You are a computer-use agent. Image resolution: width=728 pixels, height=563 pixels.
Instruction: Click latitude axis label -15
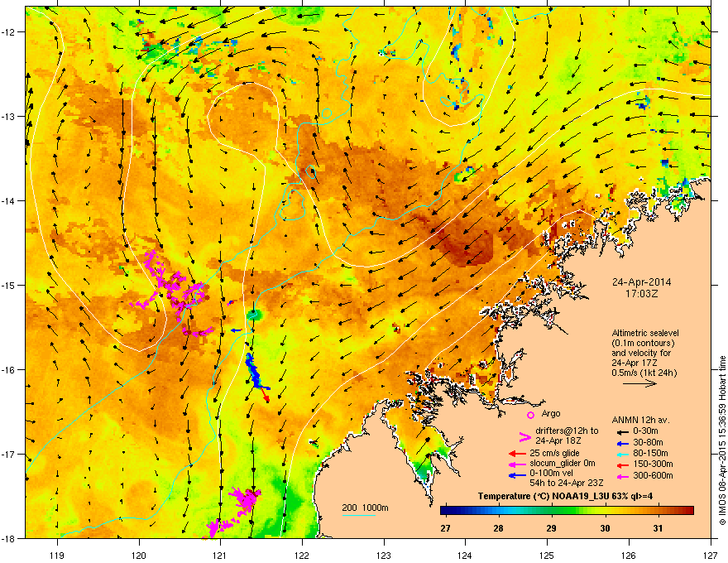pyautogui.click(x=9, y=285)
